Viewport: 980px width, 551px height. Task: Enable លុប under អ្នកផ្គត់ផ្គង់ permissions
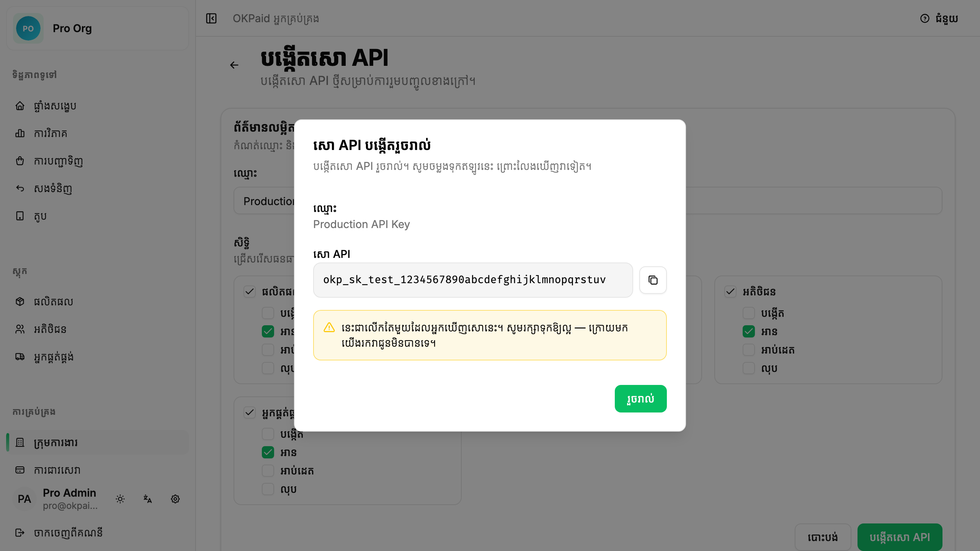point(268,489)
